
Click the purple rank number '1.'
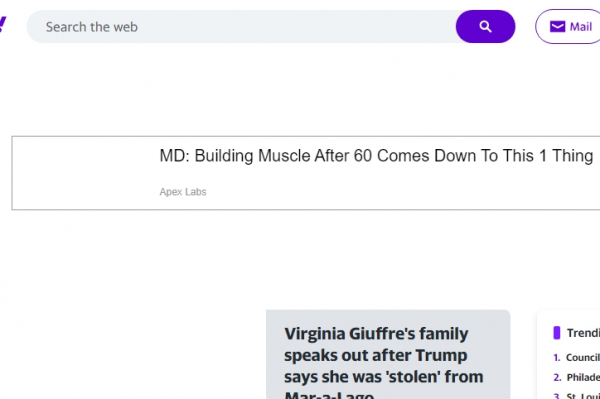tap(557, 357)
